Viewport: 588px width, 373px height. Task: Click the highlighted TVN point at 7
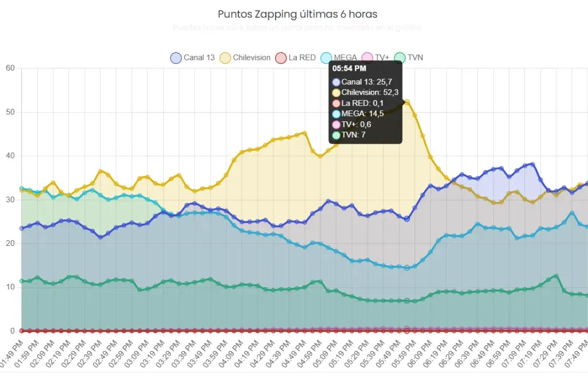click(x=407, y=301)
